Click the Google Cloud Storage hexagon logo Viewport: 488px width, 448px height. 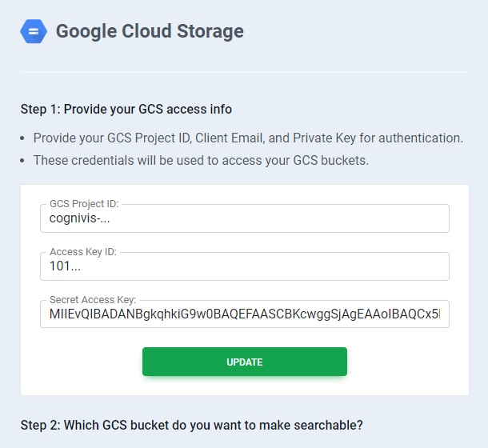tap(34, 32)
